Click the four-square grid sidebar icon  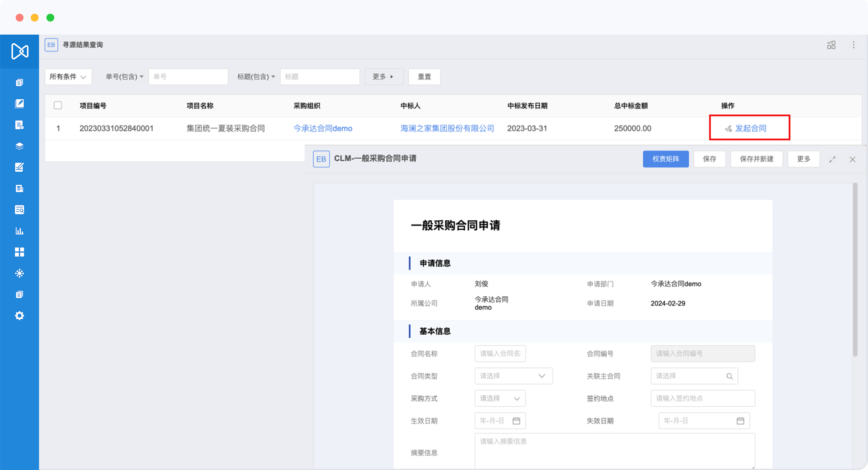click(x=20, y=252)
